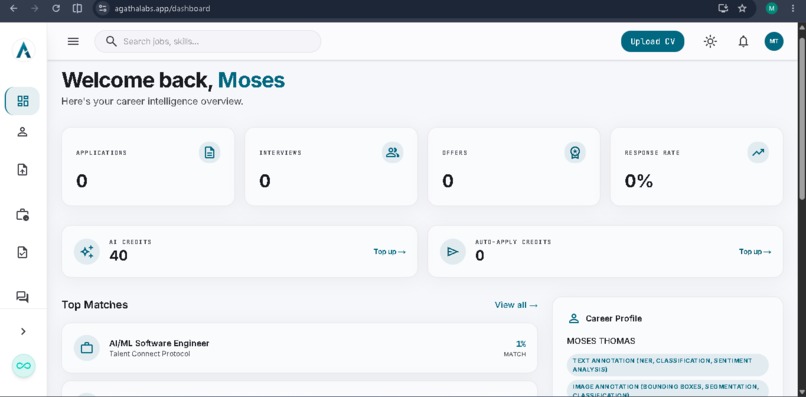The image size is (806, 397).
Task: Open AI/ML Software Engineer job match
Action: coord(300,348)
